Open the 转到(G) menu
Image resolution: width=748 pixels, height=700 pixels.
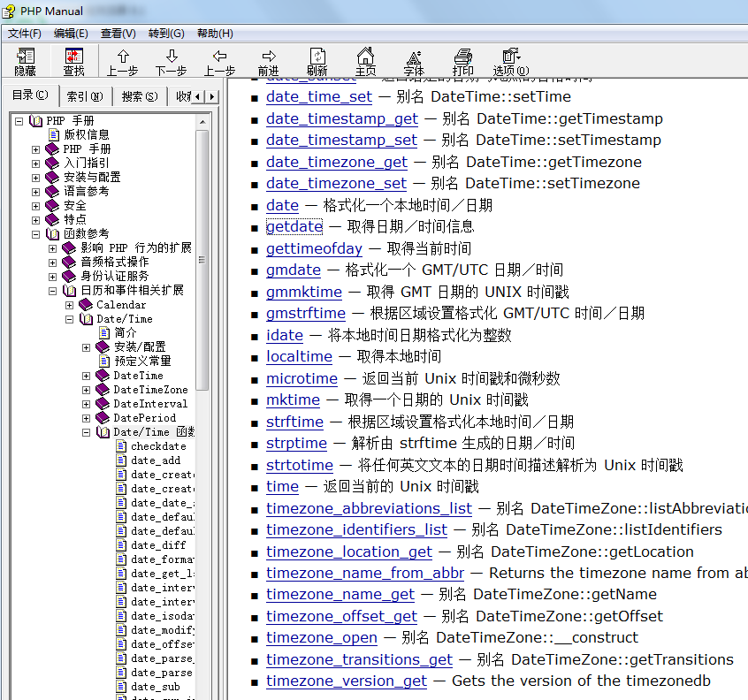click(166, 34)
